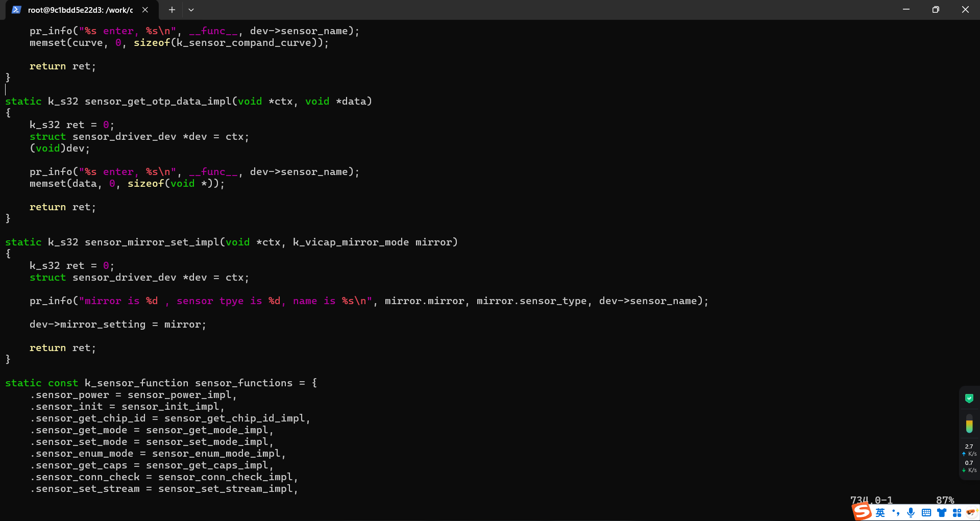Open the IME skin shirt icon
Viewport: 980px width, 521px height.
942,513
